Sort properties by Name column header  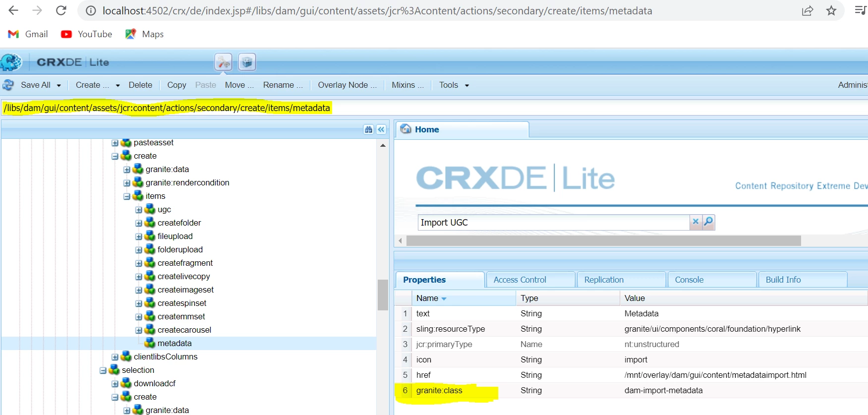click(x=463, y=298)
